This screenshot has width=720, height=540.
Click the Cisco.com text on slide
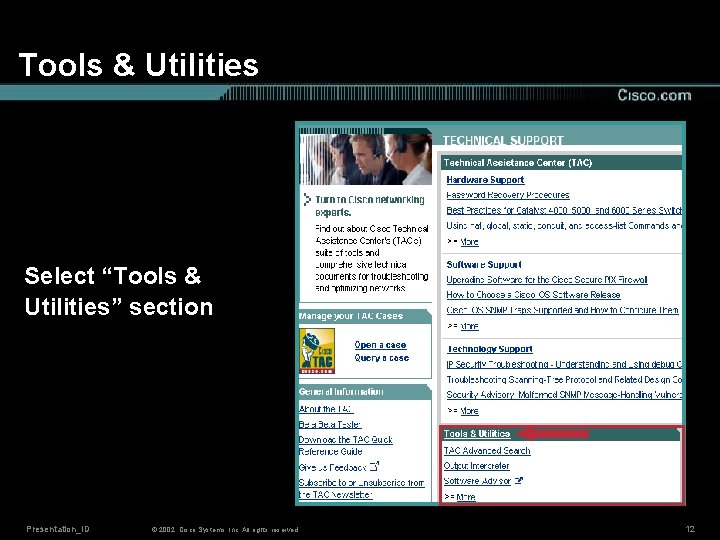coord(654,95)
